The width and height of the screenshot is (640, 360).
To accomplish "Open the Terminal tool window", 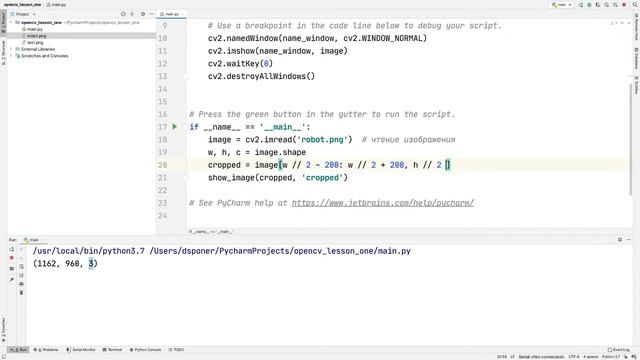I will coord(112,350).
